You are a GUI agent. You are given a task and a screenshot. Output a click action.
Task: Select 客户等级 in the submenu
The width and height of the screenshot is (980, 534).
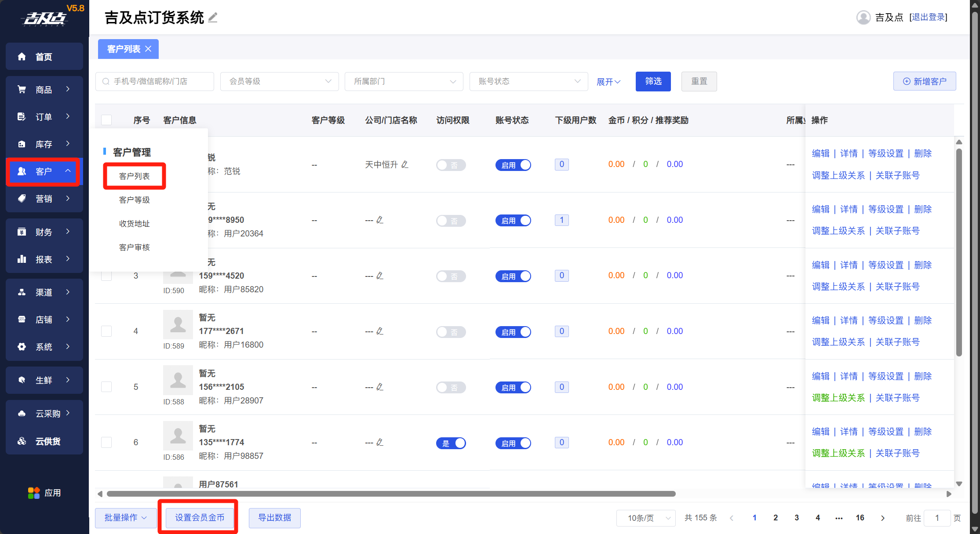coord(135,200)
